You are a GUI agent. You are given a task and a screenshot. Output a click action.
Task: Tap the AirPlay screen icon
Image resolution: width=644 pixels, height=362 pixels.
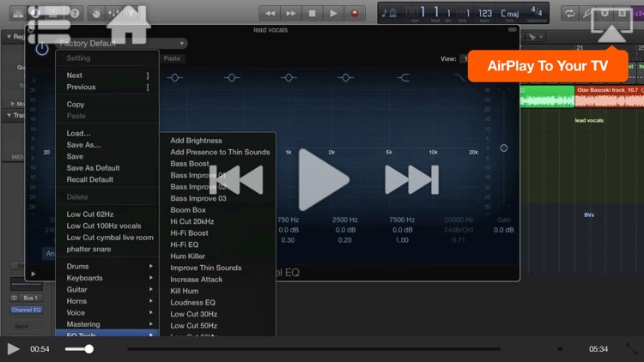611,25
